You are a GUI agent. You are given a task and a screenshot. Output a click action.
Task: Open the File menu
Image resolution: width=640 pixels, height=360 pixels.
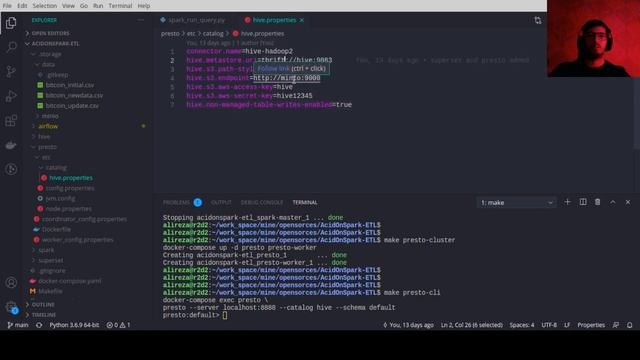(7, 6)
